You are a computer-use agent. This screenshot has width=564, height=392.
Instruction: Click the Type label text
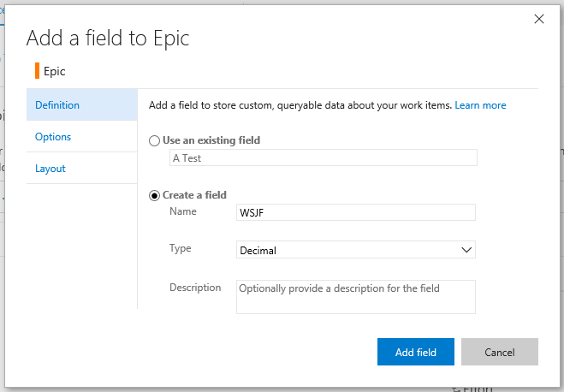click(x=181, y=249)
